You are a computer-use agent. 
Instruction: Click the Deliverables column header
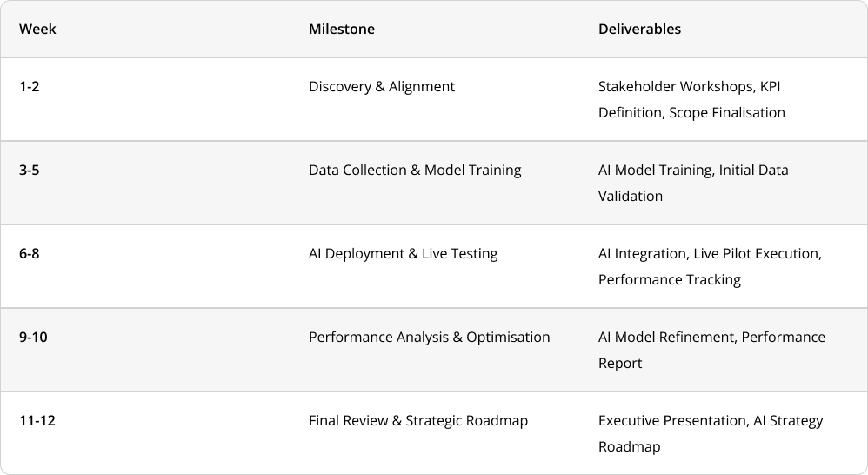(x=639, y=29)
